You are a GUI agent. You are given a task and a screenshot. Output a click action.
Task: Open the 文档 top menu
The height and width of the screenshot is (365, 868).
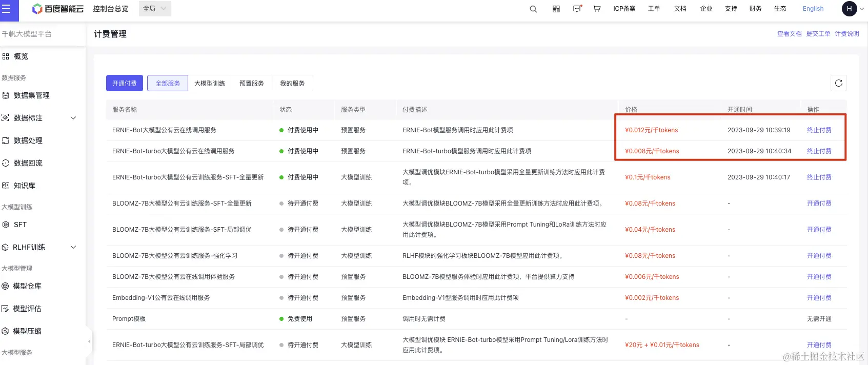tap(680, 9)
